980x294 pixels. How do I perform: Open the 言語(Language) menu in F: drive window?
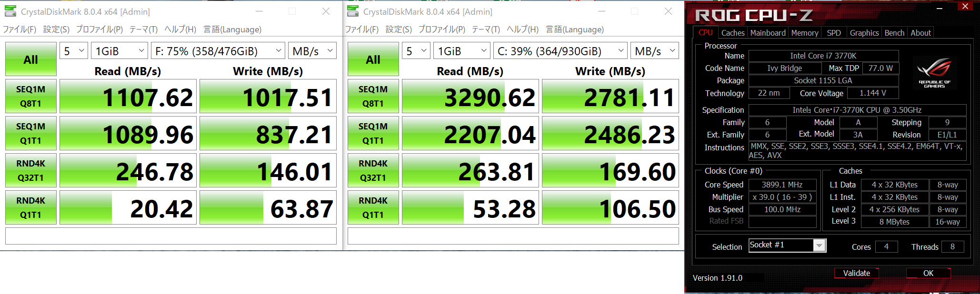coord(232,29)
